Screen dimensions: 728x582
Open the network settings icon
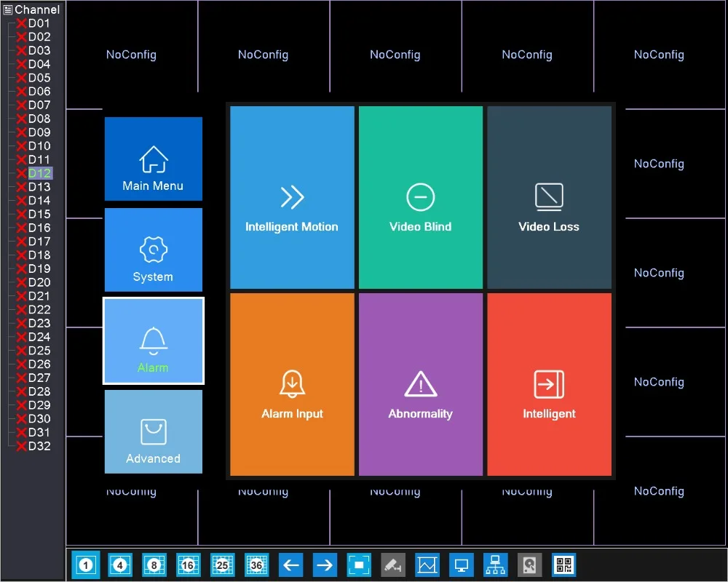click(495, 565)
